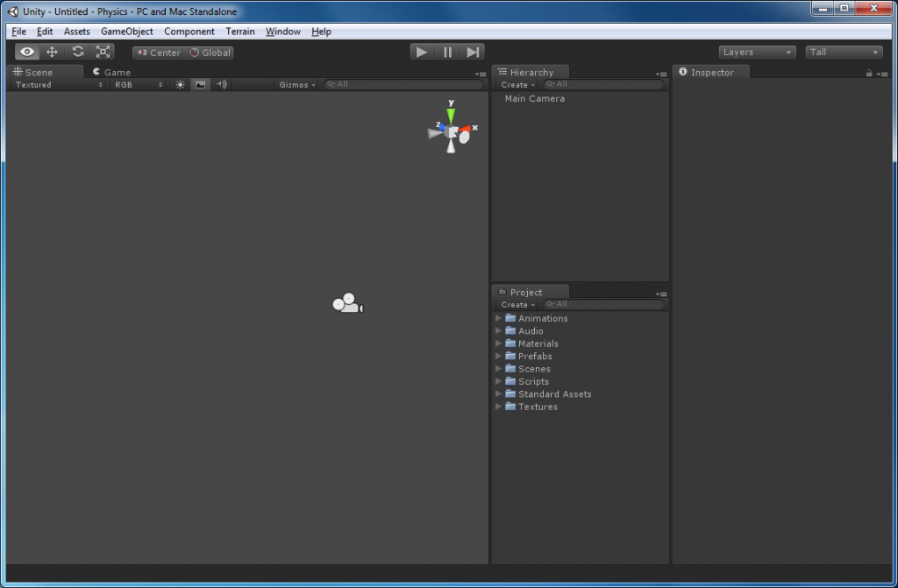Expand the Materials folder

tap(498, 344)
